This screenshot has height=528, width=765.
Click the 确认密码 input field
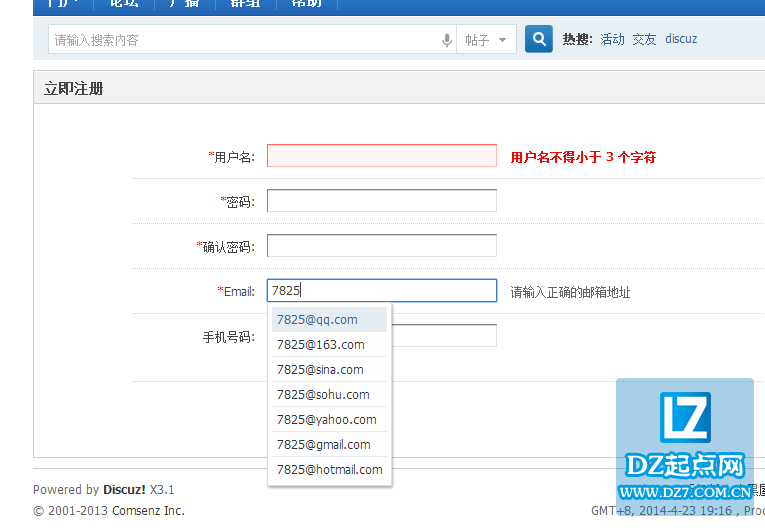[x=382, y=245]
